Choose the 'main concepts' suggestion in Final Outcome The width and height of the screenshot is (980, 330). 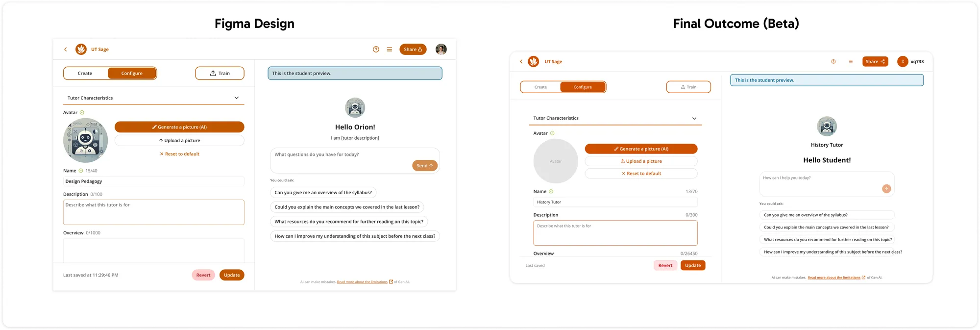pyautogui.click(x=827, y=228)
